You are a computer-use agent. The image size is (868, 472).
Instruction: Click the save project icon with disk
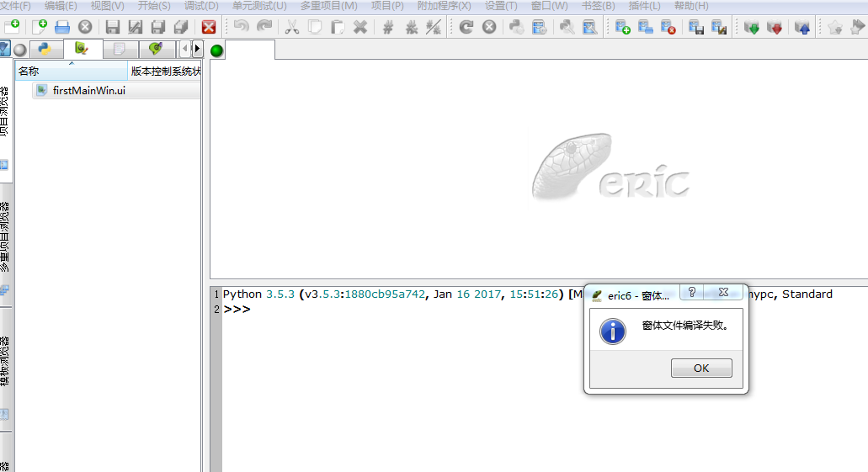pyautogui.click(x=696, y=27)
